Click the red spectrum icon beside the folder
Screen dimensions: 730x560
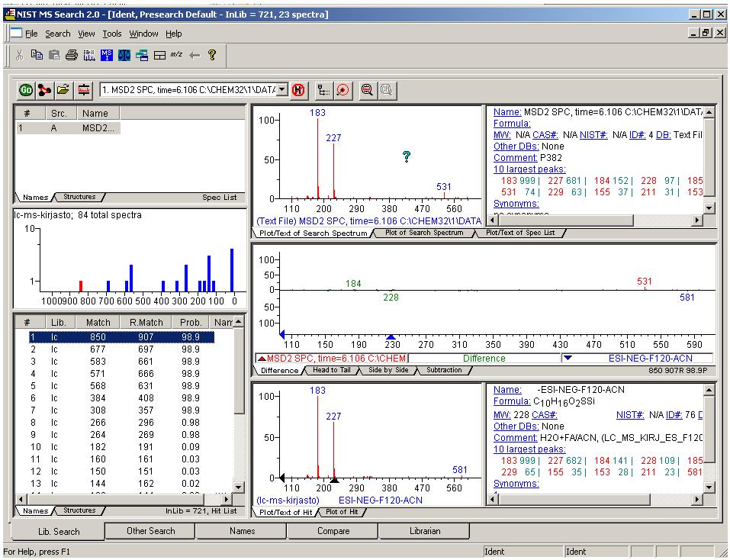(84, 90)
